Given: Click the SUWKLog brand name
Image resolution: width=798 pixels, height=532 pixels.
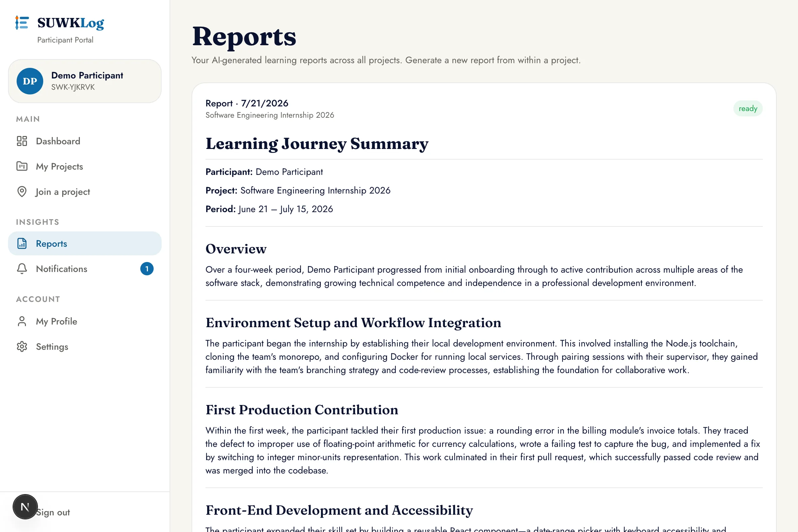Looking at the screenshot, I should [x=70, y=23].
